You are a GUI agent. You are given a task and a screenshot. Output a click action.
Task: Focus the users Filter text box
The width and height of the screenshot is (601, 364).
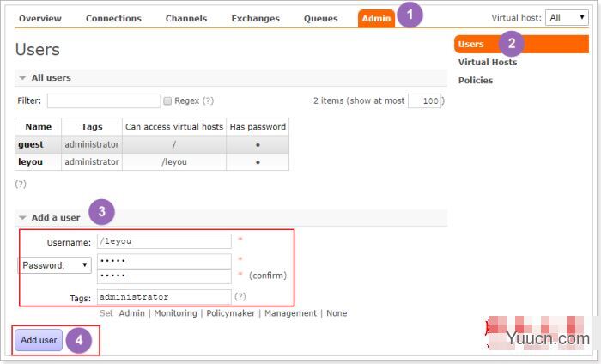104,100
